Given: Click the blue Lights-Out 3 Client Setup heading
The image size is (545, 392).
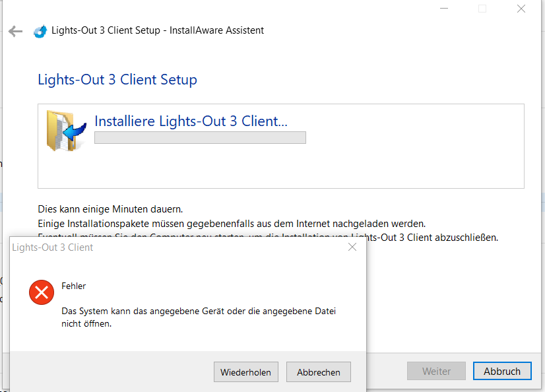Looking at the screenshot, I should (117, 80).
